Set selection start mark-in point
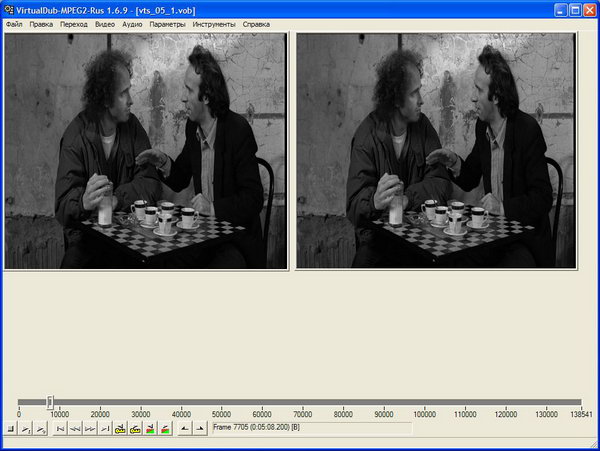600x451 pixels. (185, 428)
